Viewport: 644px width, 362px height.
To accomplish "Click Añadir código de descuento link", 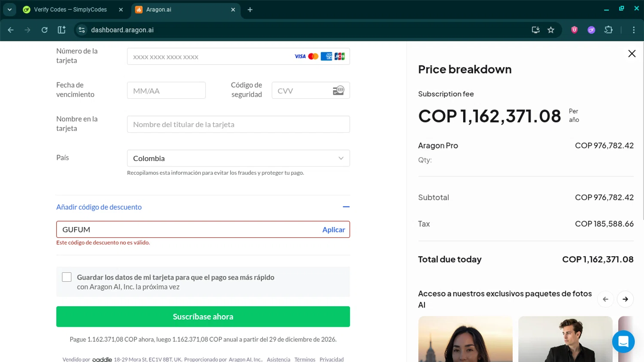I will [x=99, y=207].
